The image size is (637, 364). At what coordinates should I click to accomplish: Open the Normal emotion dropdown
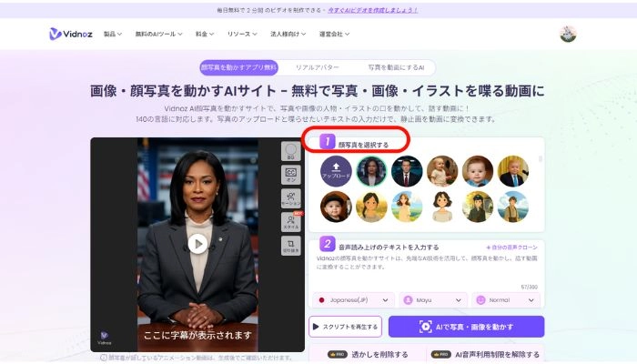pyautogui.click(x=506, y=300)
